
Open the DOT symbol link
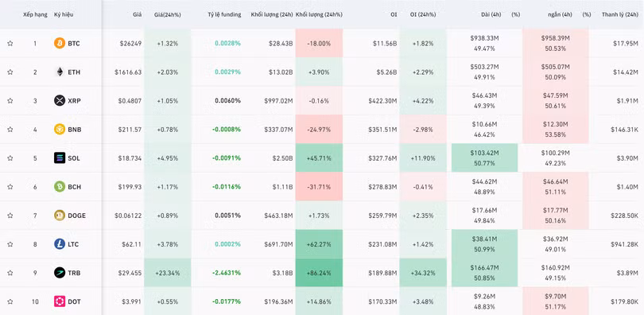coord(75,301)
